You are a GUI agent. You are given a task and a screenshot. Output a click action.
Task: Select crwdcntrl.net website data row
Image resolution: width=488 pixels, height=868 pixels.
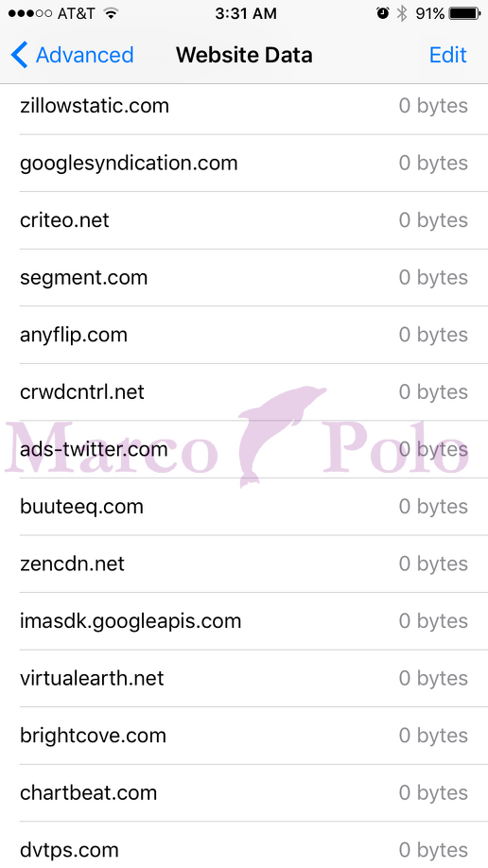pos(244,392)
